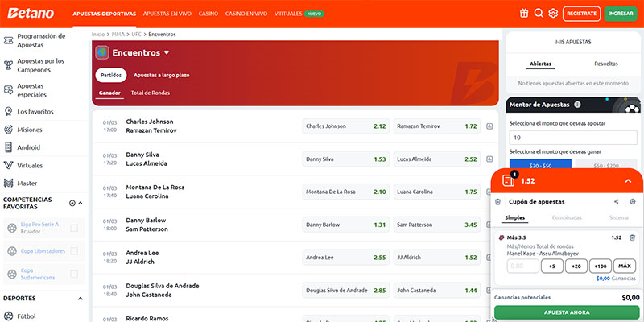Image resolution: width=644 pixels, height=322 pixels.
Task: Open the gift promotions icon
Action: [524, 14]
